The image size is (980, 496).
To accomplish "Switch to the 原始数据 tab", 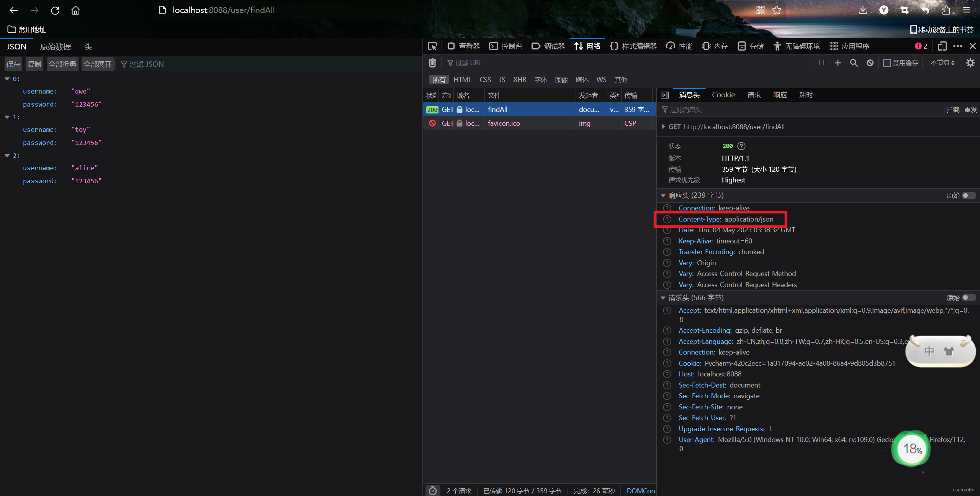I will [x=56, y=47].
